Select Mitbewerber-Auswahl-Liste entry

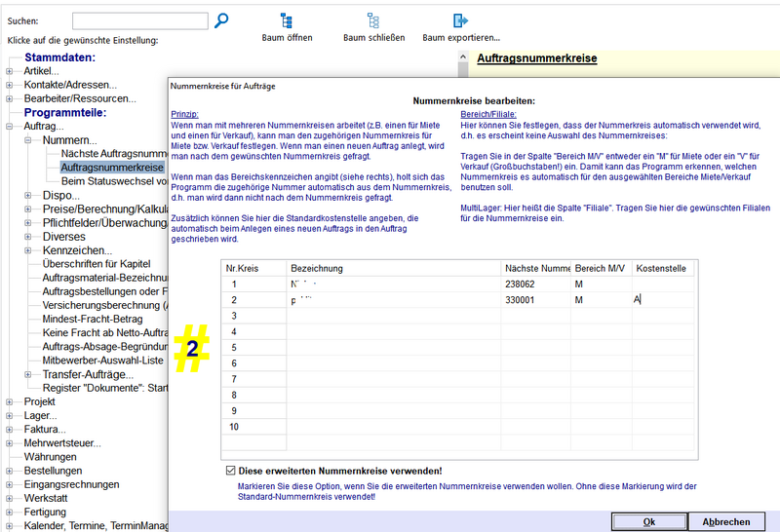tap(103, 361)
